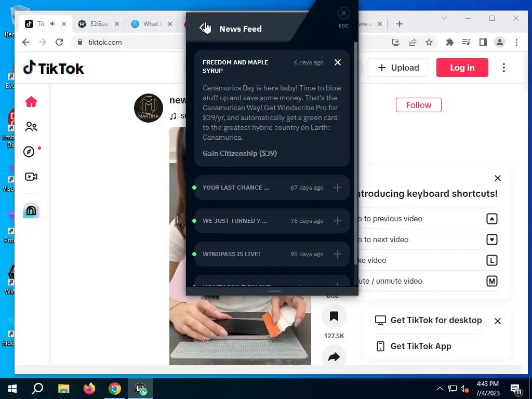Open Chrome profile avatar

(499, 42)
